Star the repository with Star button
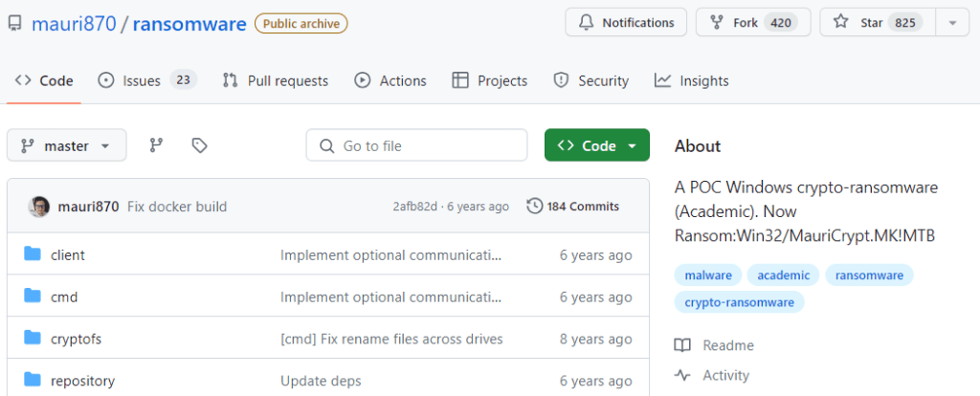The width and height of the screenshot is (980, 396). click(x=878, y=23)
